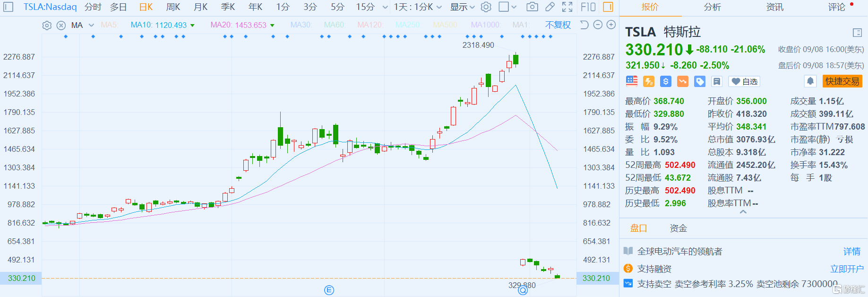The width and height of the screenshot is (868, 297).
Task: Select the pencil drawing tool
Action: tap(550, 7)
